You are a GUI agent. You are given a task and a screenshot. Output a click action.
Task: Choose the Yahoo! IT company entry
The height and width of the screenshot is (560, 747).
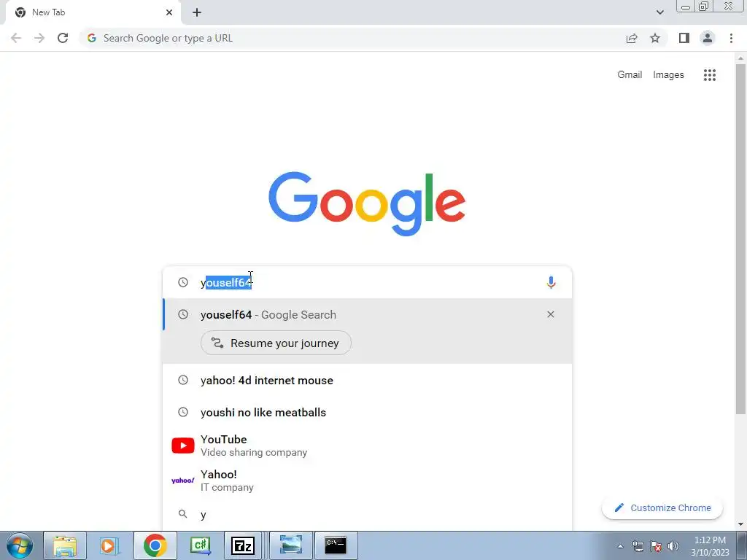[x=368, y=481]
